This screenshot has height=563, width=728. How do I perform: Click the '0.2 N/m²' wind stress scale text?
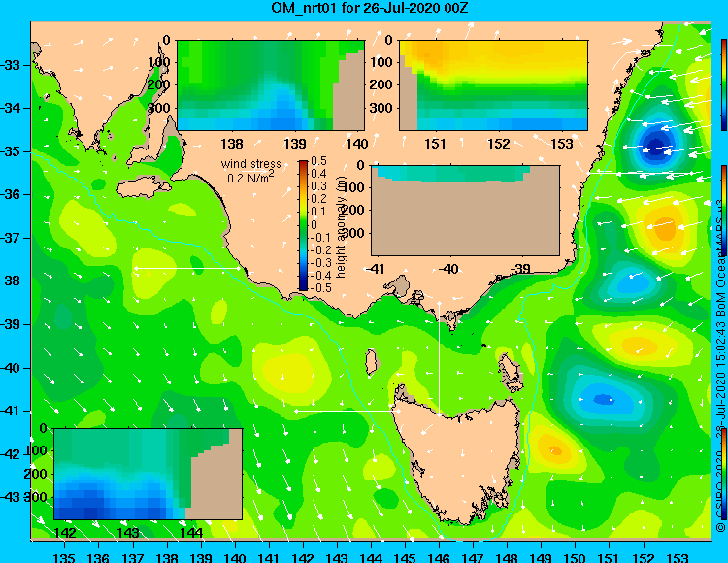(x=250, y=177)
